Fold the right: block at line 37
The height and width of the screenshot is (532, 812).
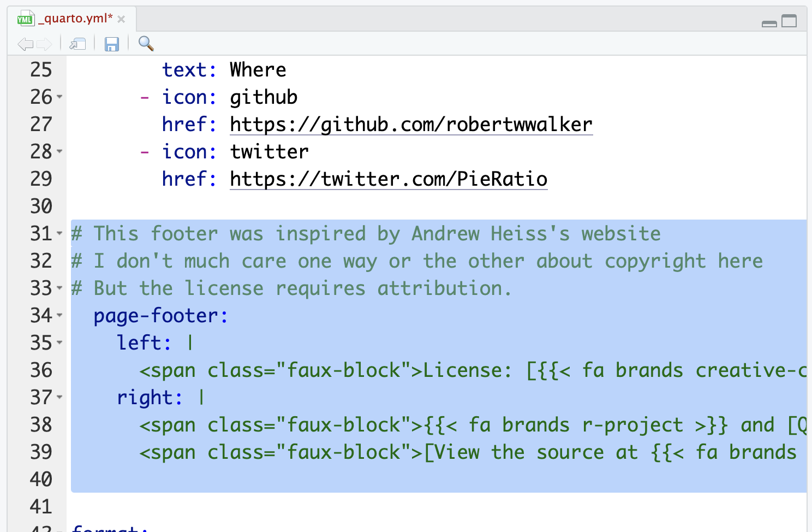pos(59,397)
